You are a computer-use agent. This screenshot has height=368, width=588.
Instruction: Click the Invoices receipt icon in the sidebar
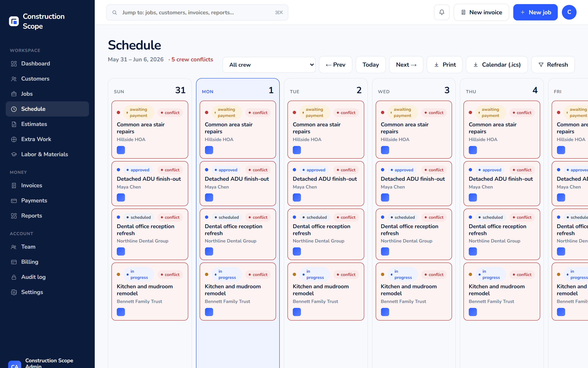pos(14,185)
